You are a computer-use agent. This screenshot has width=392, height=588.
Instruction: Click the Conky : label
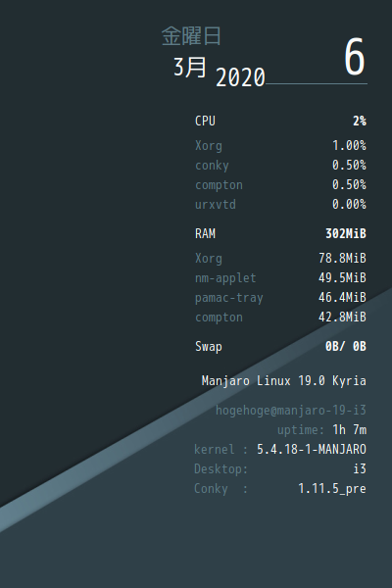(220, 489)
